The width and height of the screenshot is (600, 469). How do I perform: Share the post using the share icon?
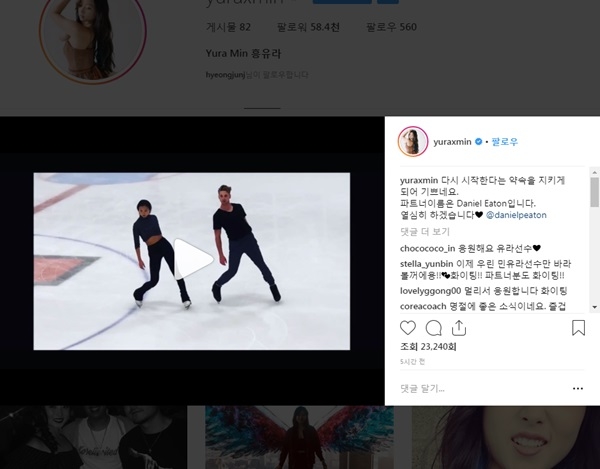pos(459,328)
